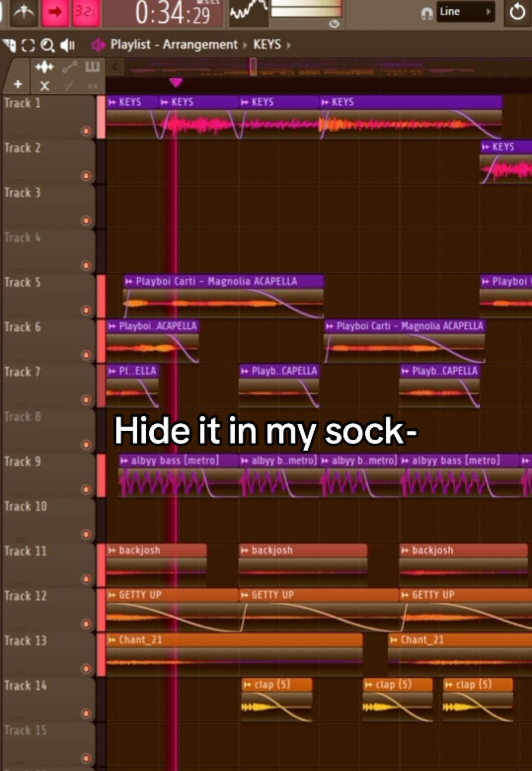The width and height of the screenshot is (532, 771).
Task: Click the 0:34:29 time display
Action: tap(162, 13)
